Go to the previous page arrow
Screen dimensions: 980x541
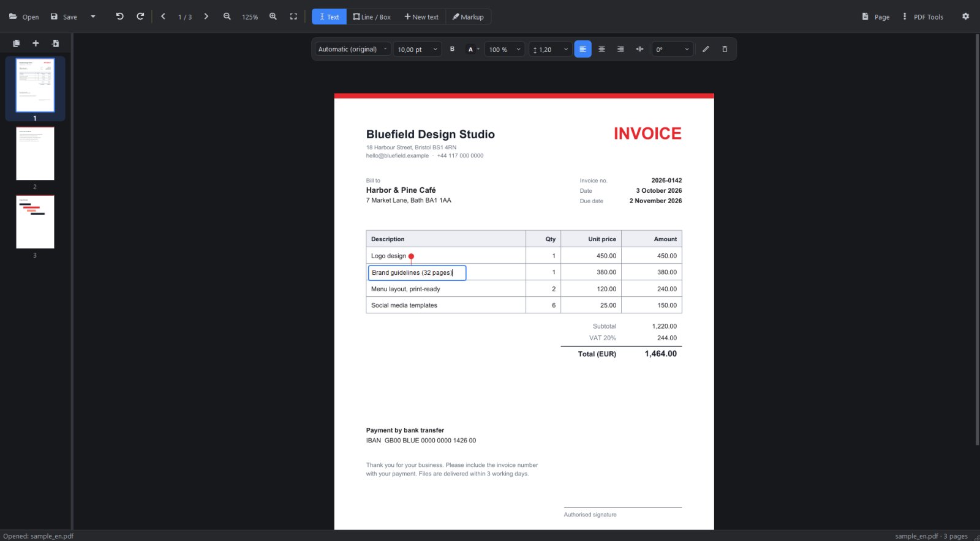[x=163, y=17]
